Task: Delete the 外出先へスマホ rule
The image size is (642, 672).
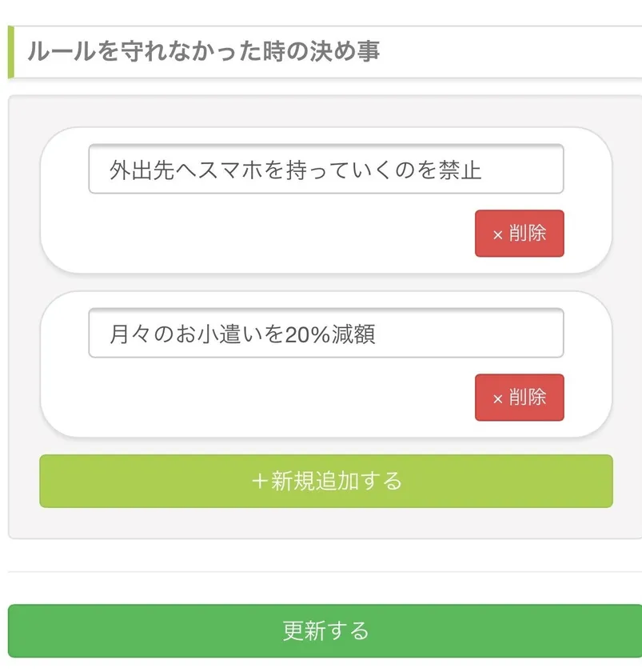Action: (x=520, y=234)
